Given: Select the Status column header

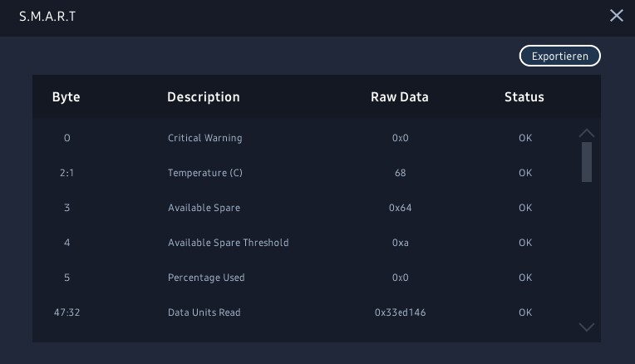Looking at the screenshot, I should [524, 97].
